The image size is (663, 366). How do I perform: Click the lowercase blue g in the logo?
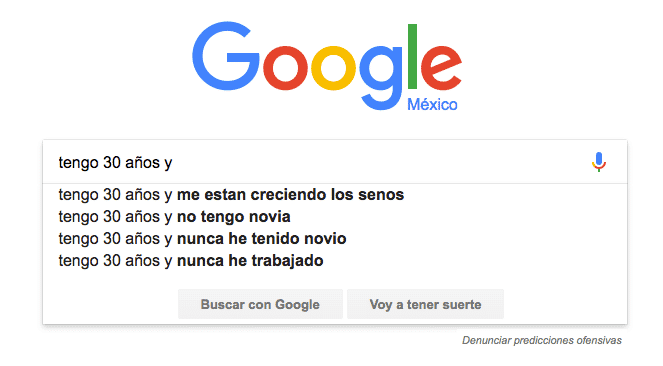pyautogui.click(x=381, y=78)
